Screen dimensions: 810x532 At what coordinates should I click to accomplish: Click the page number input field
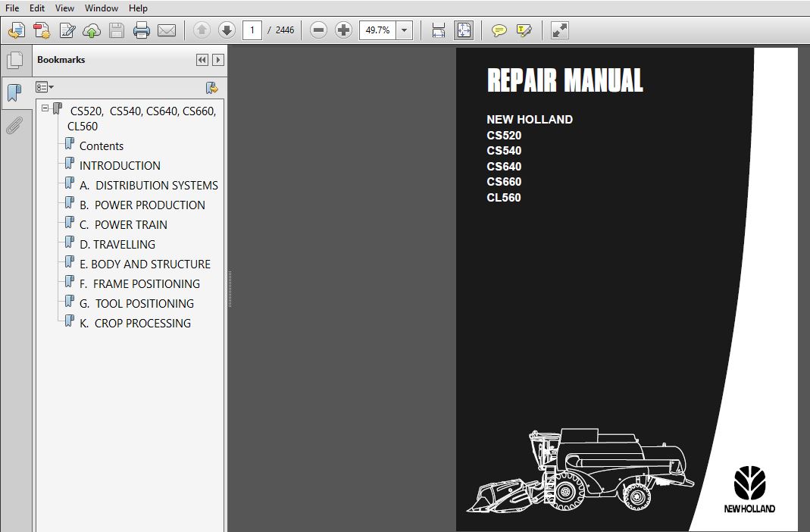[252, 30]
